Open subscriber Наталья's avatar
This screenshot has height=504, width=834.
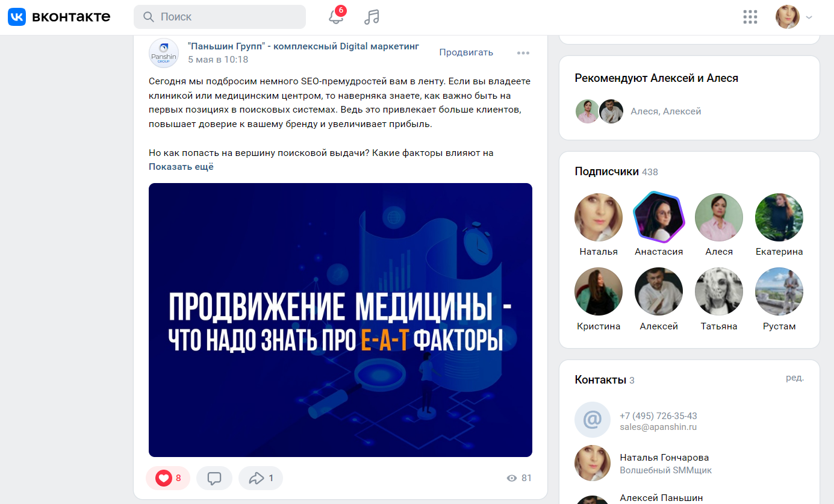click(x=599, y=217)
